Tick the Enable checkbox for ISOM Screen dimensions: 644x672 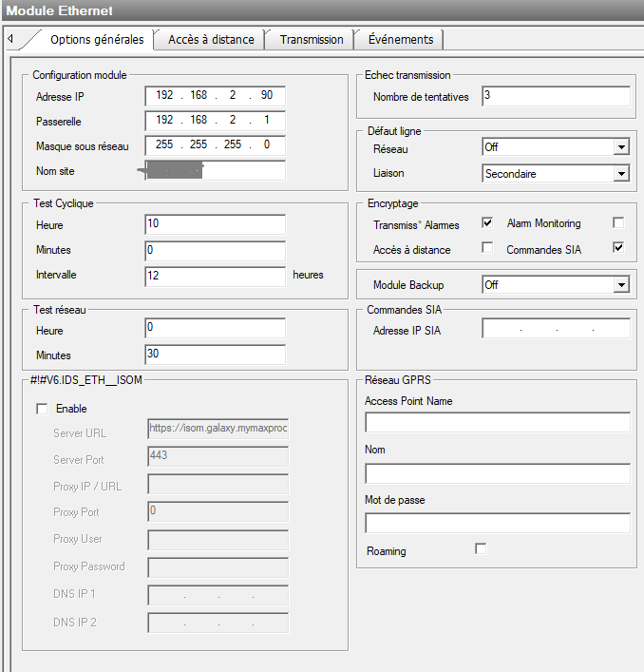coord(41,409)
